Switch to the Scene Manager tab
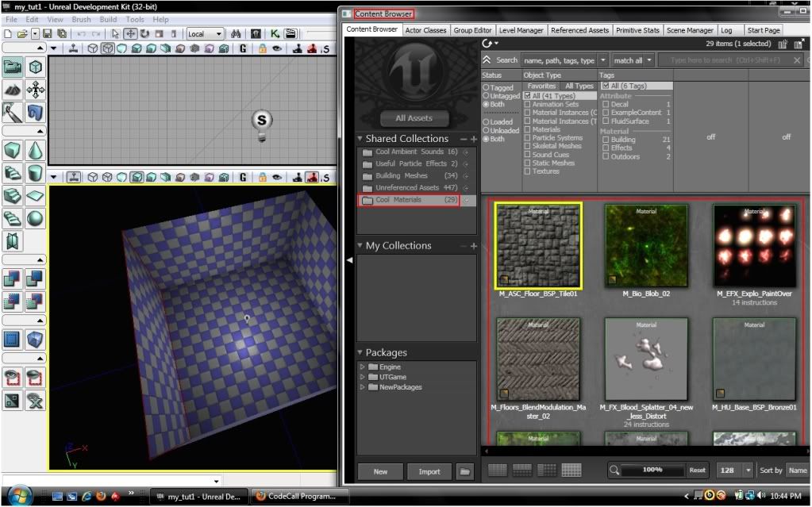 click(x=690, y=30)
